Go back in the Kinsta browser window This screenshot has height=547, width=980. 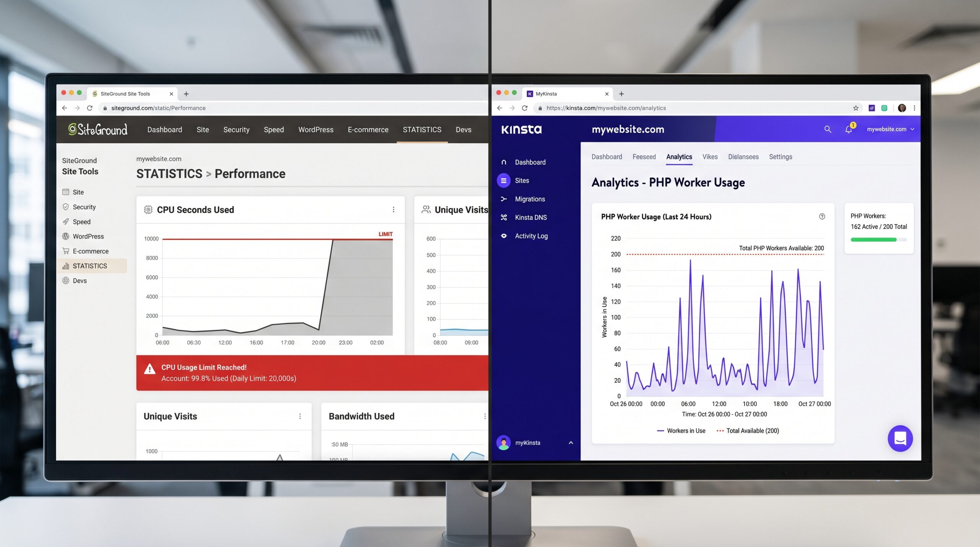coord(500,108)
